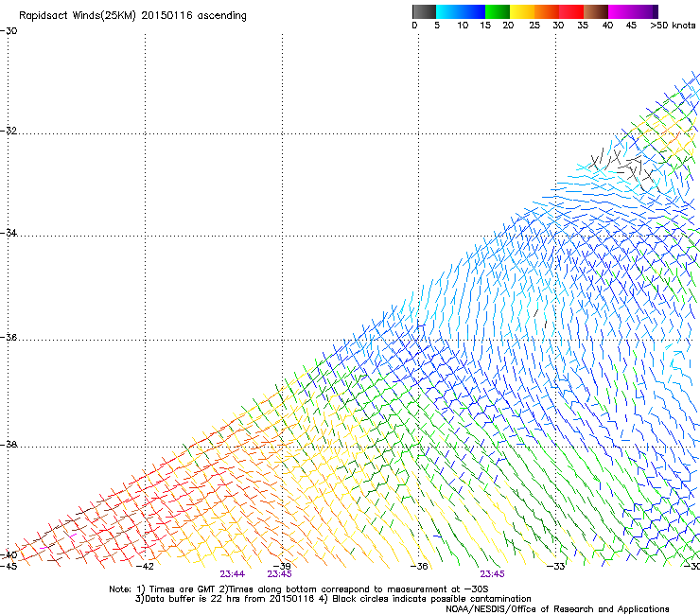Click the '-36' latitude axis label
This screenshot has width=700, height=615.
pos(9,337)
